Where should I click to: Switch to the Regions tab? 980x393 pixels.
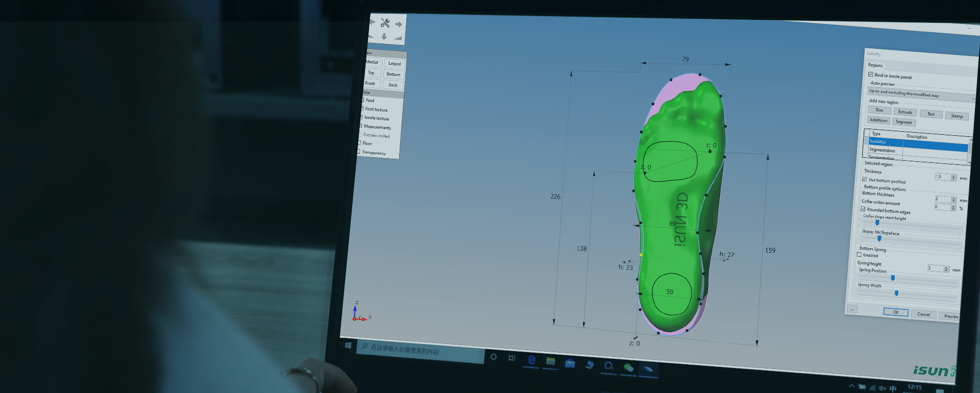(x=875, y=65)
